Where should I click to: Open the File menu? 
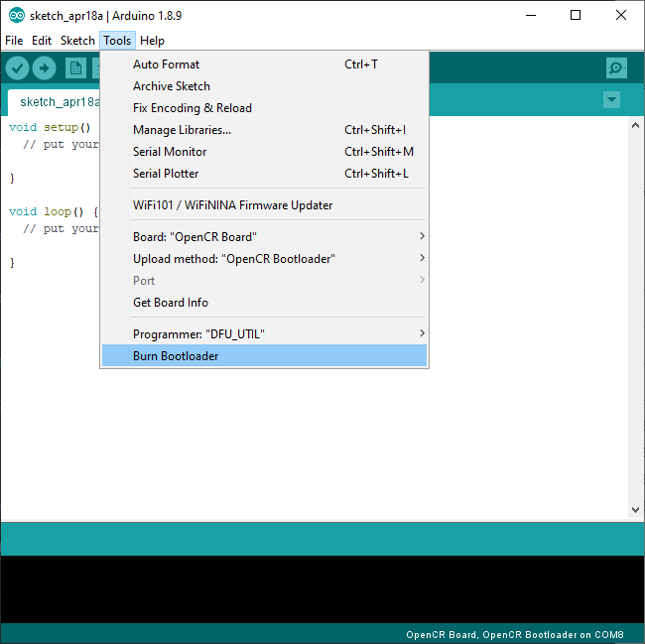coord(14,41)
